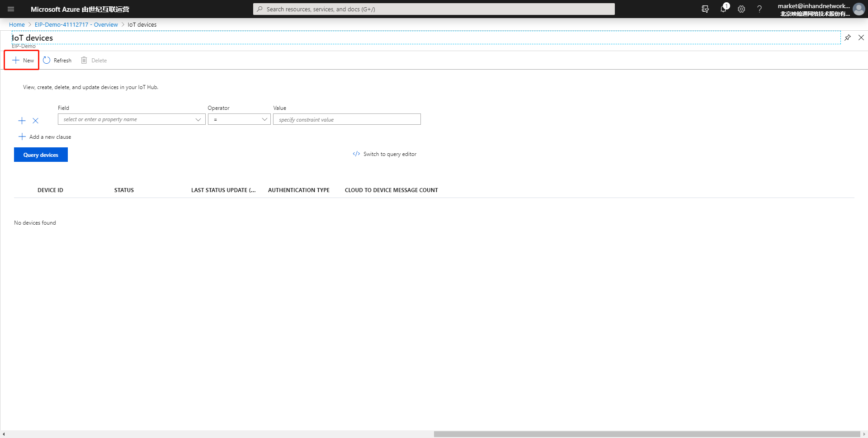Open the notifications bell
This screenshot has width=868, height=438.
tap(724, 9)
